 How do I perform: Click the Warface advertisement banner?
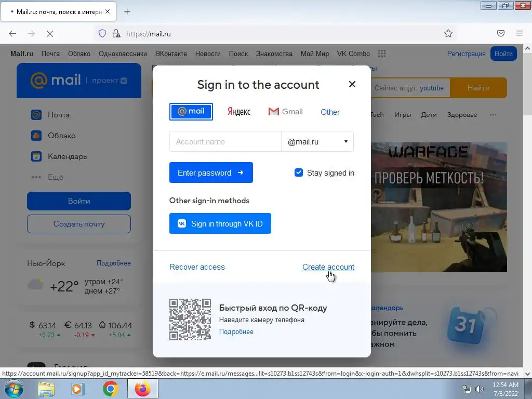(439, 207)
